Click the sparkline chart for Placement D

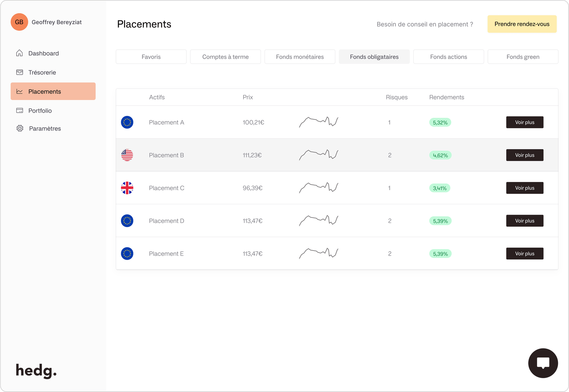tap(318, 221)
